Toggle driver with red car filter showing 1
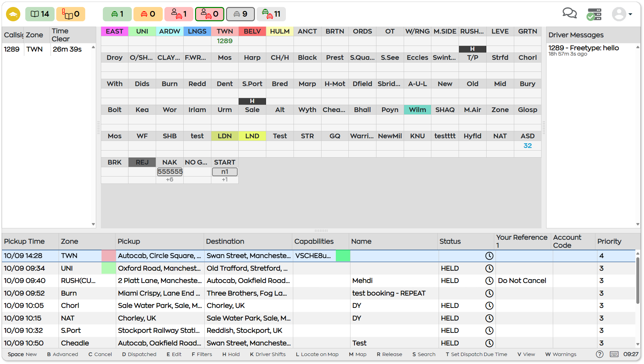The image size is (644, 364). [x=179, y=14]
